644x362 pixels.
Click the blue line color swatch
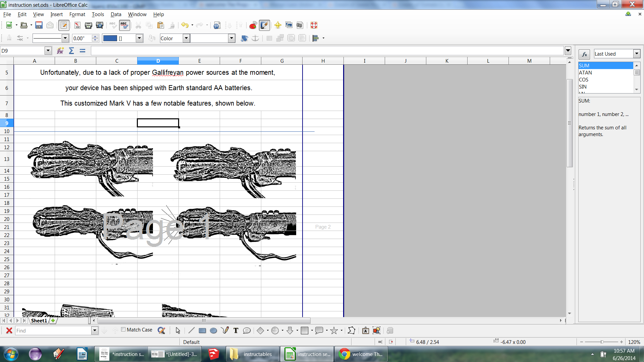point(110,38)
